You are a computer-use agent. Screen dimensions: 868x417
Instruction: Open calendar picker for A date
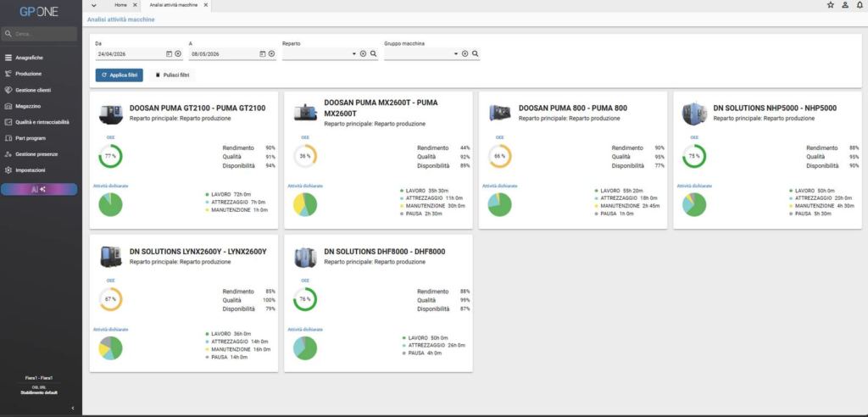(263, 53)
